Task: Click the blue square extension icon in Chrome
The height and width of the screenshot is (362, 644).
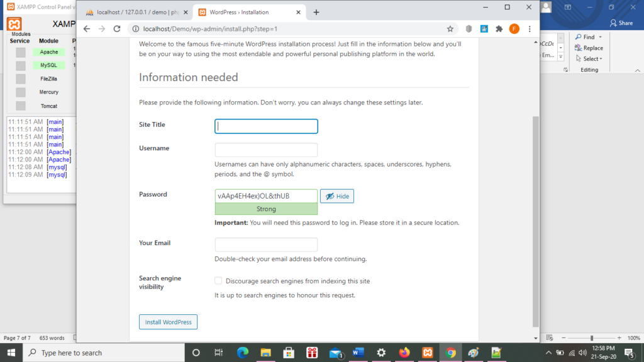Action: [484, 29]
